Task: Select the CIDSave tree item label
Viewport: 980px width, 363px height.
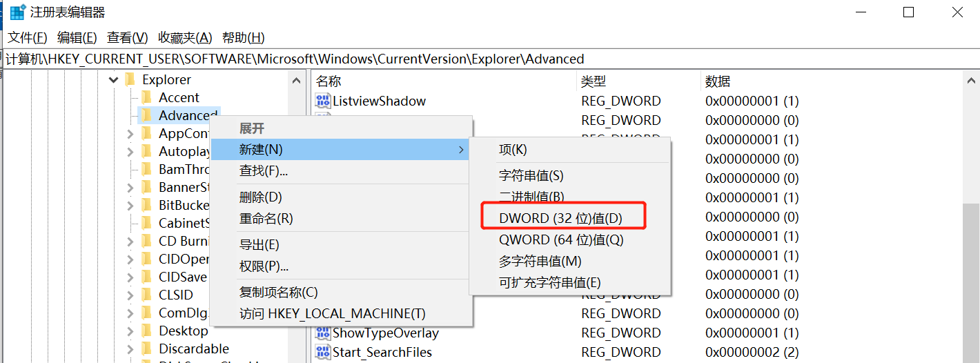Action: (x=183, y=277)
